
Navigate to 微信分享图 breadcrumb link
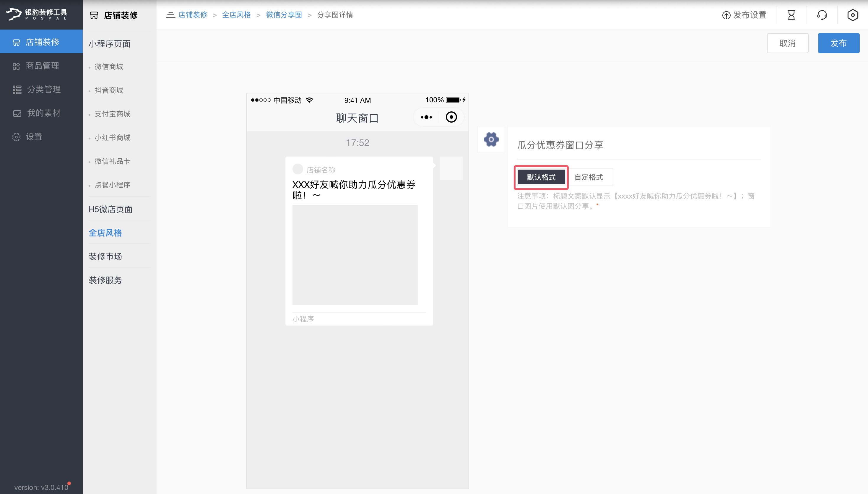(284, 14)
